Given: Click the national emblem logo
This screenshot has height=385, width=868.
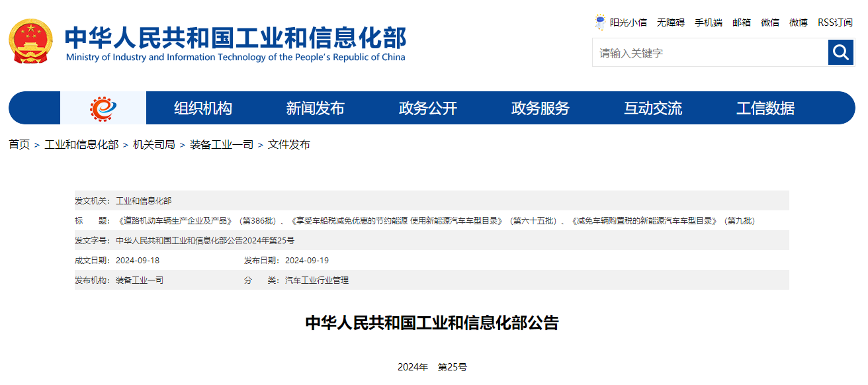Looking at the screenshot, I should coord(30,41).
